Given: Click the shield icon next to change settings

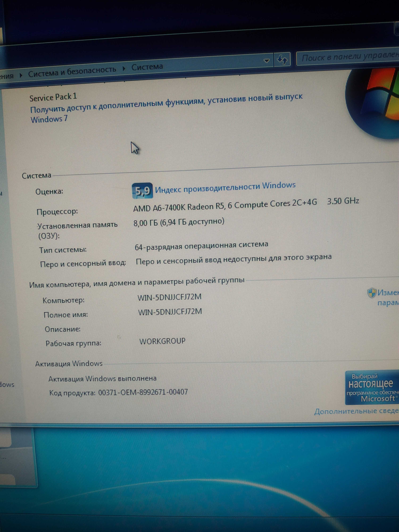Looking at the screenshot, I should (372, 293).
